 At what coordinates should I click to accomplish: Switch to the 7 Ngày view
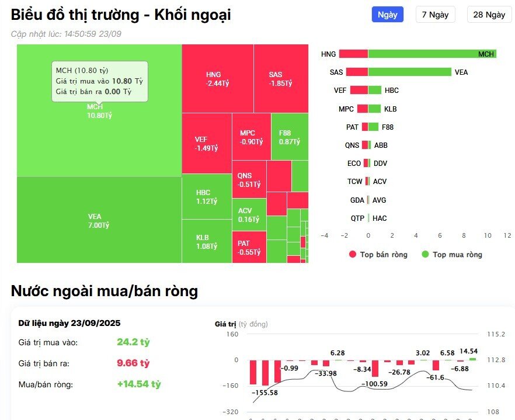click(x=436, y=14)
